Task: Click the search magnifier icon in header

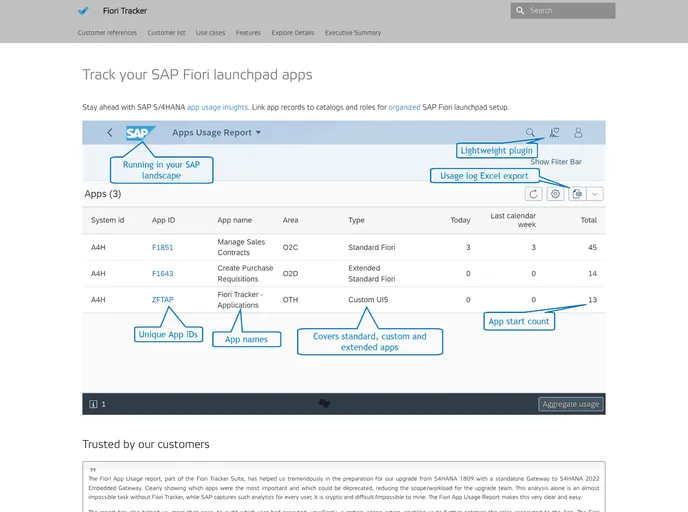Action: click(x=520, y=11)
